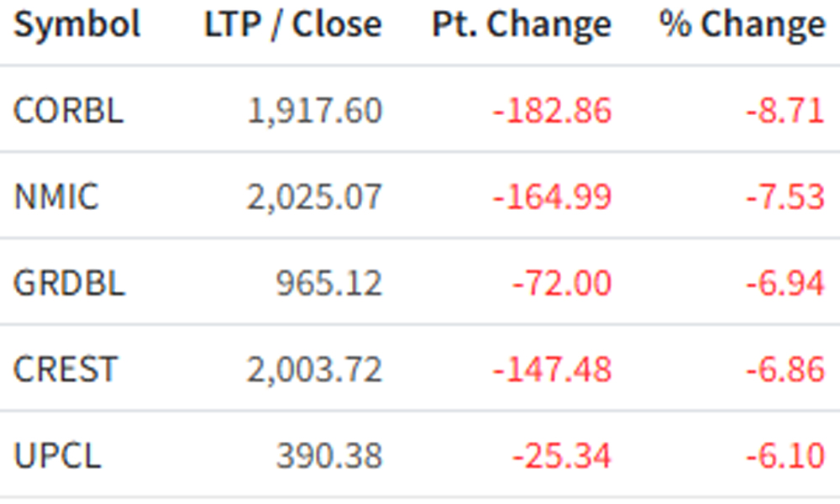Viewport: 840px width, 504px height.
Task: Open the CORBL stock symbol
Action: point(69,110)
